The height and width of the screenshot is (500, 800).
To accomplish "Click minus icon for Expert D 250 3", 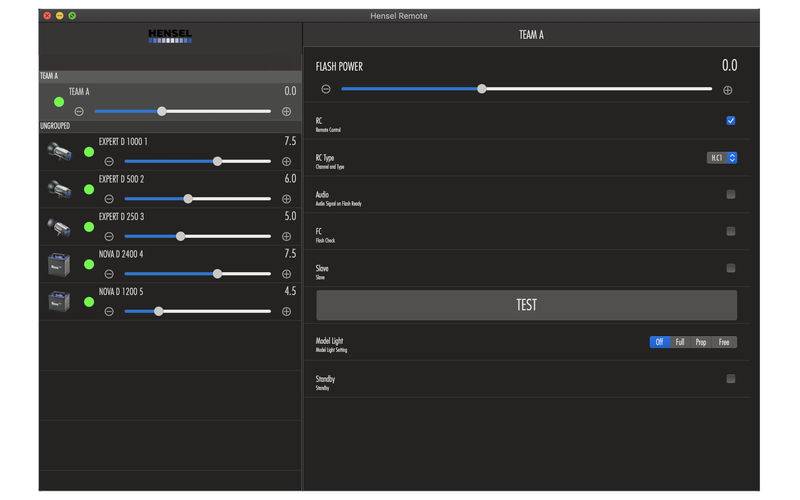I will (x=109, y=236).
